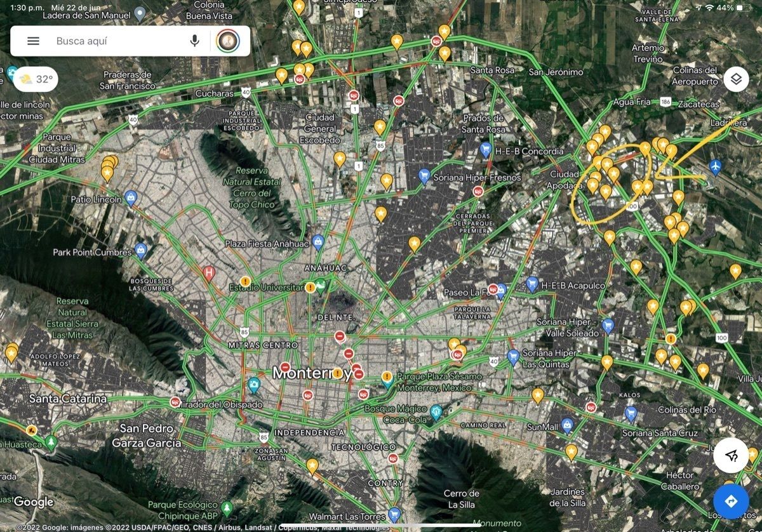Image resolution: width=762 pixels, height=532 pixels.
Task: Open the account profile picture
Action: click(x=228, y=41)
